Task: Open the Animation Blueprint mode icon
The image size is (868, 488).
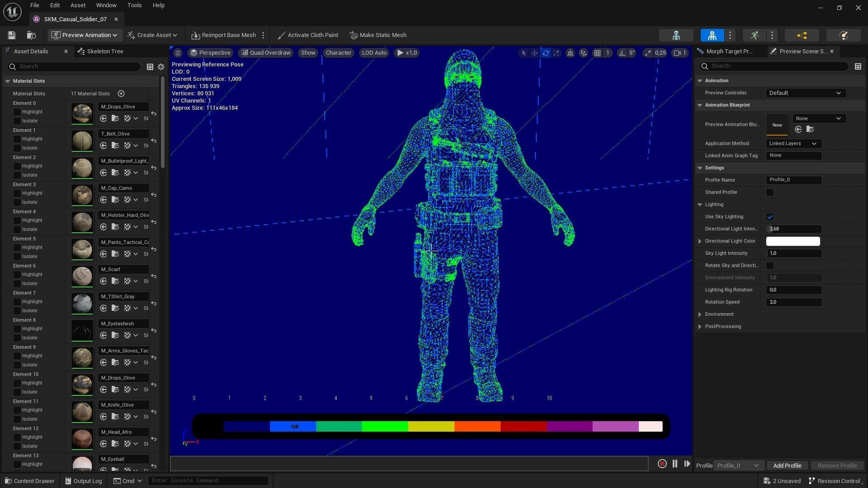Action: coord(802,35)
